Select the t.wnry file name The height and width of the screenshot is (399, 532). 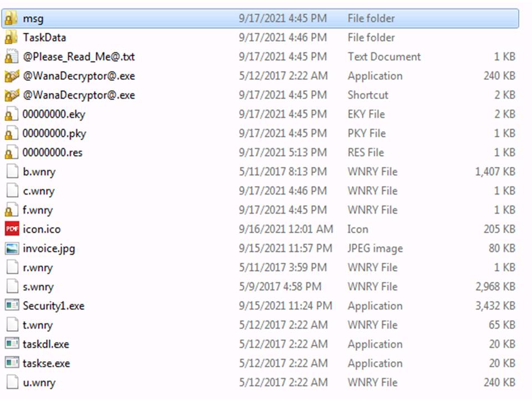click(38, 325)
